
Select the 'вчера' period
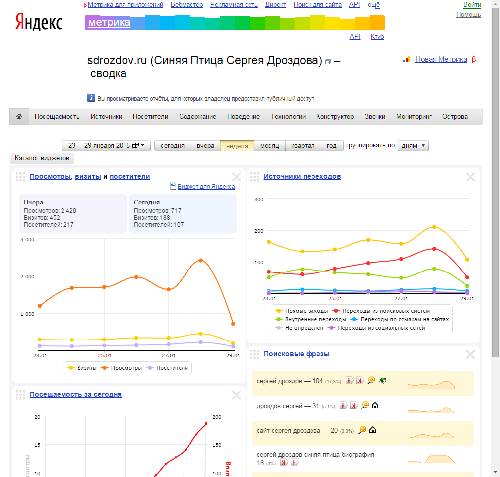coord(205,146)
